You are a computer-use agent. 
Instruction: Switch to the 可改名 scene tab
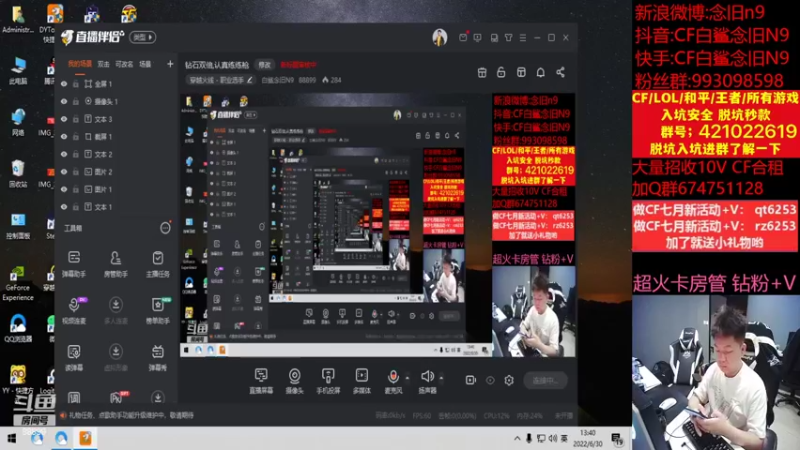click(124, 64)
